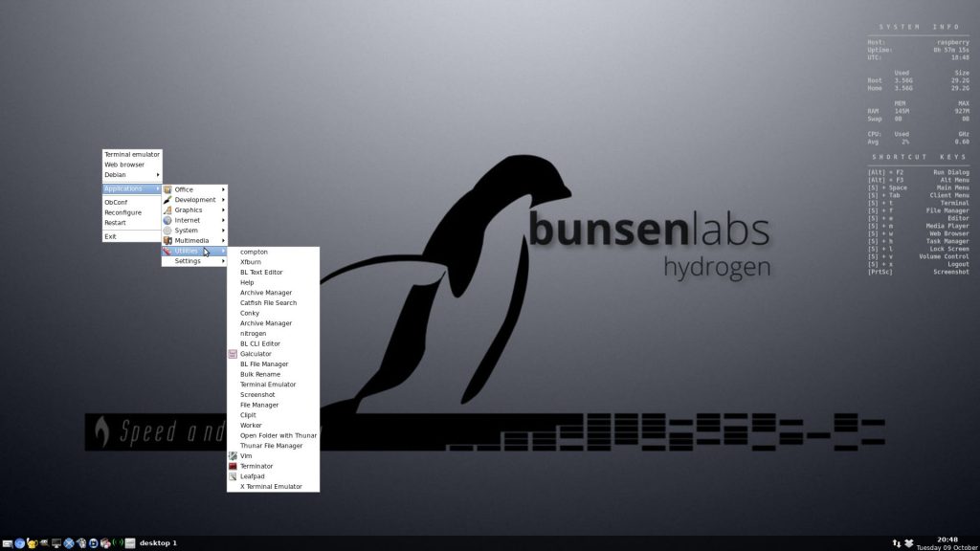Launch Conky from Utilities menu
Viewport: 980px width, 551px height.
[x=273, y=313]
